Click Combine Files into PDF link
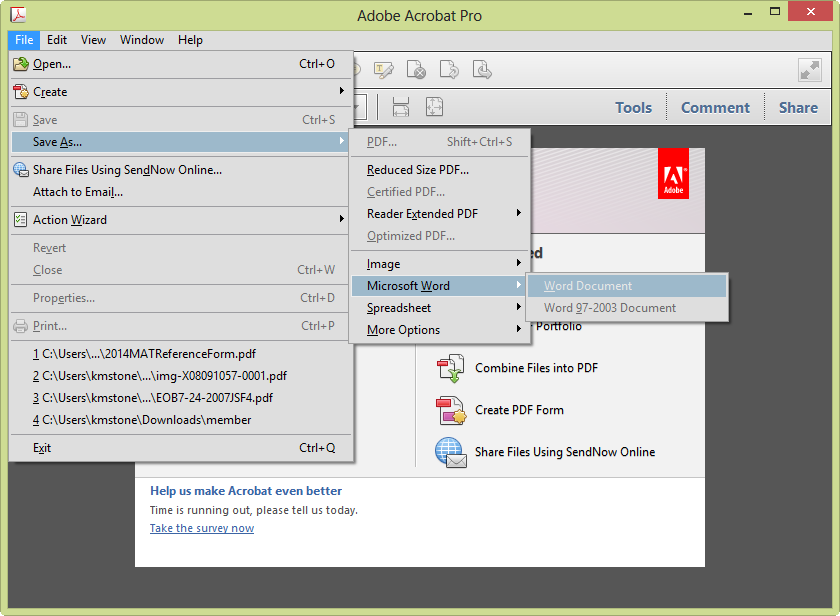 click(x=536, y=368)
